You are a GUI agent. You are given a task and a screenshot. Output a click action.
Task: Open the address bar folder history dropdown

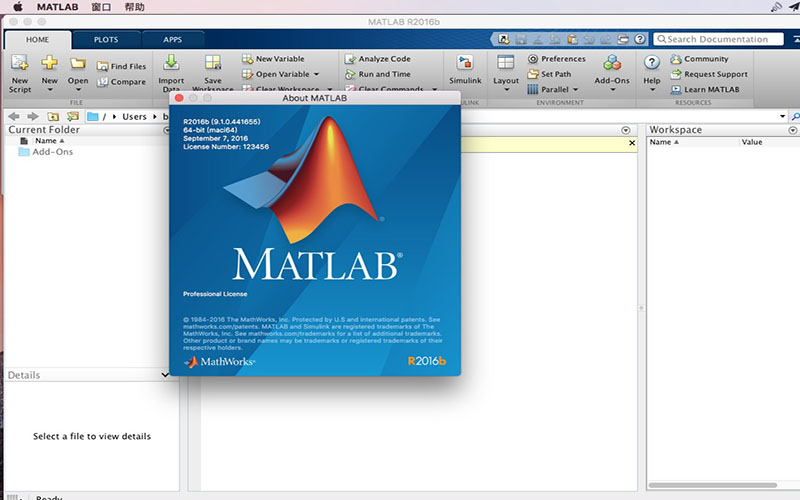tap(782, 116)
